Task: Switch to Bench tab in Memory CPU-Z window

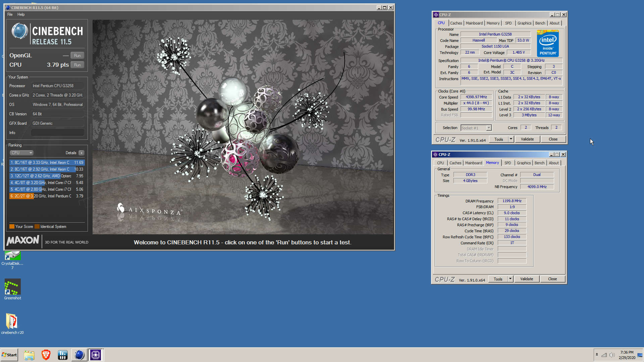Action: tap(539, 163)
